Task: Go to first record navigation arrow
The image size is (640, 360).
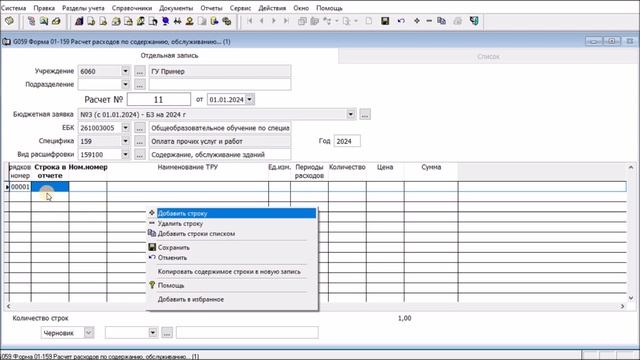Action: click(250, 21)
